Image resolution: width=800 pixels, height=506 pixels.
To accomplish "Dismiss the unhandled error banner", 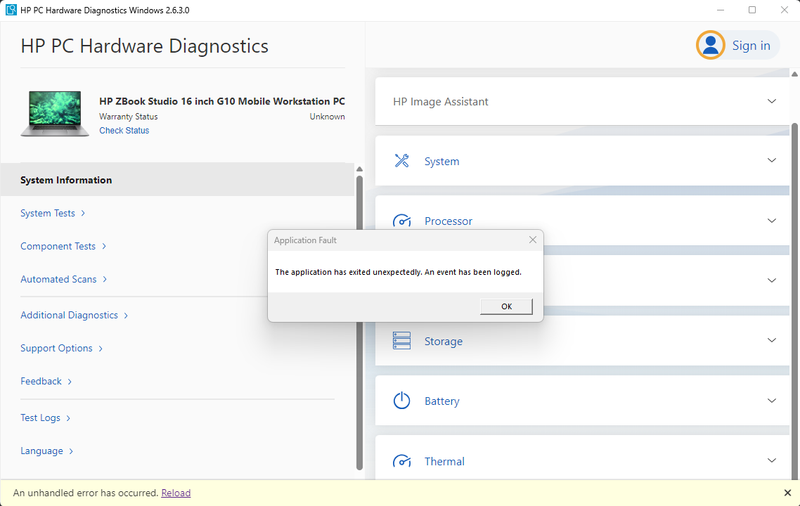I will point(787,493).
